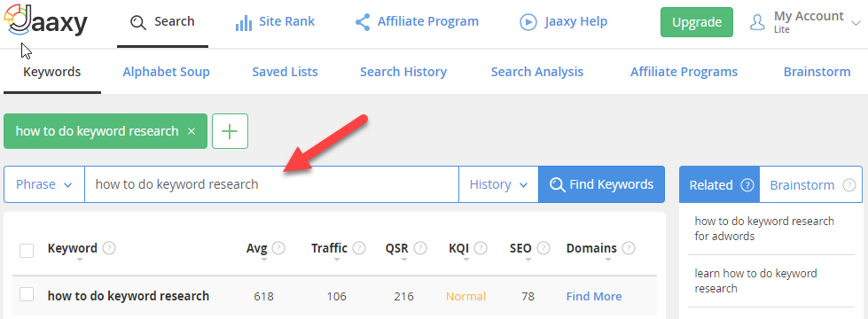The image size is (868, 319).
Task: Click the green Upgrade button
Action: (696, 22)
